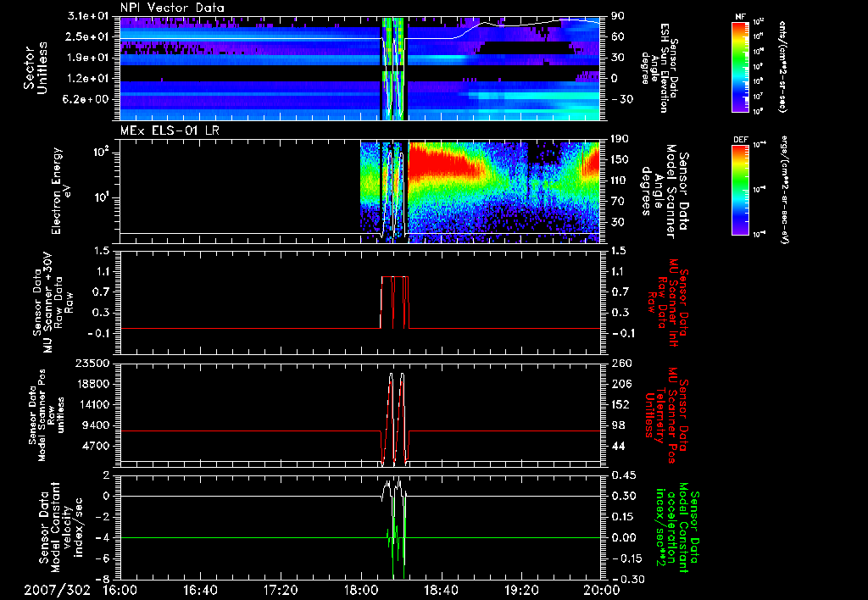Click the 19:20 time tick label
Image resolution: width=868 pixels, height=600 pixels.
pos(521,590)
